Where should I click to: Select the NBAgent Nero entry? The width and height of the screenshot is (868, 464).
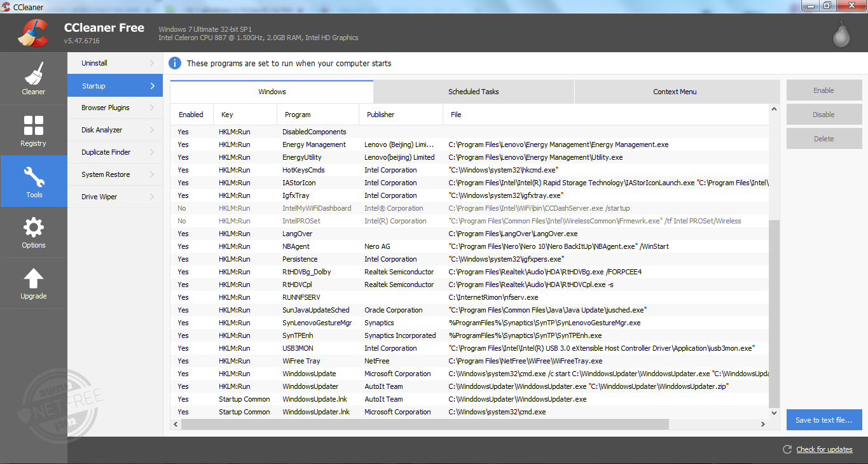coord(470,246)
